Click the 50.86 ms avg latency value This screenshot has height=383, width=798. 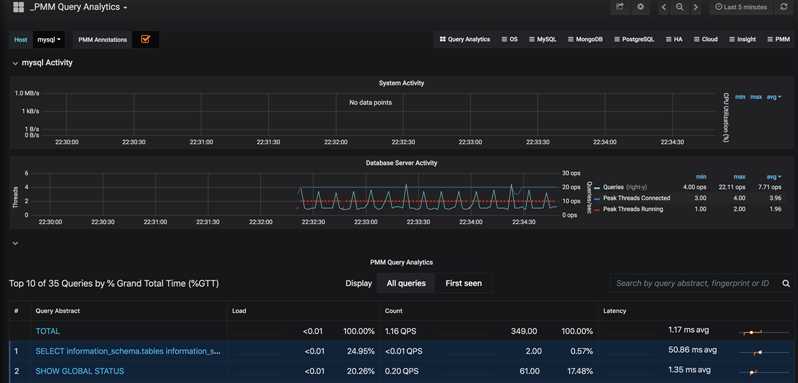[692, 350]
